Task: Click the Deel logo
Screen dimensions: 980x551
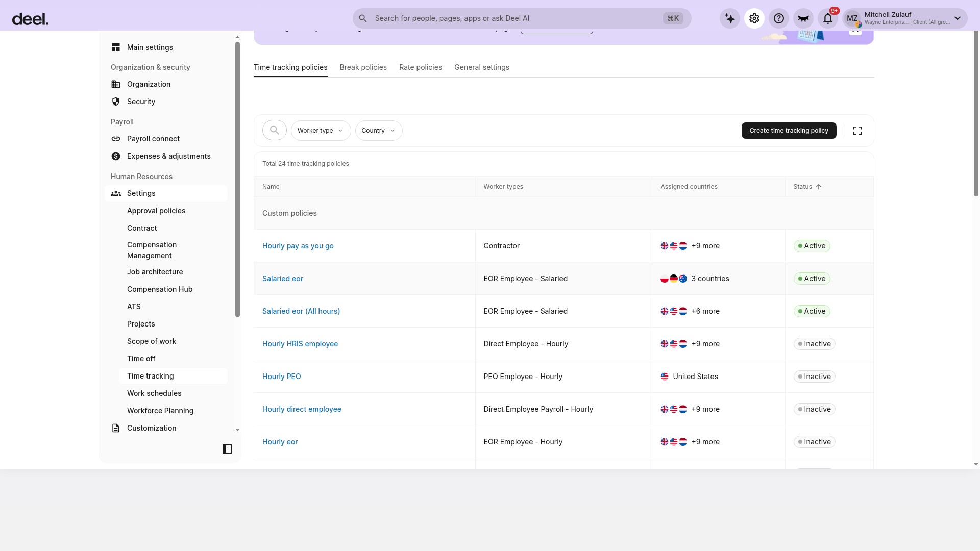Action: [30, 19]
